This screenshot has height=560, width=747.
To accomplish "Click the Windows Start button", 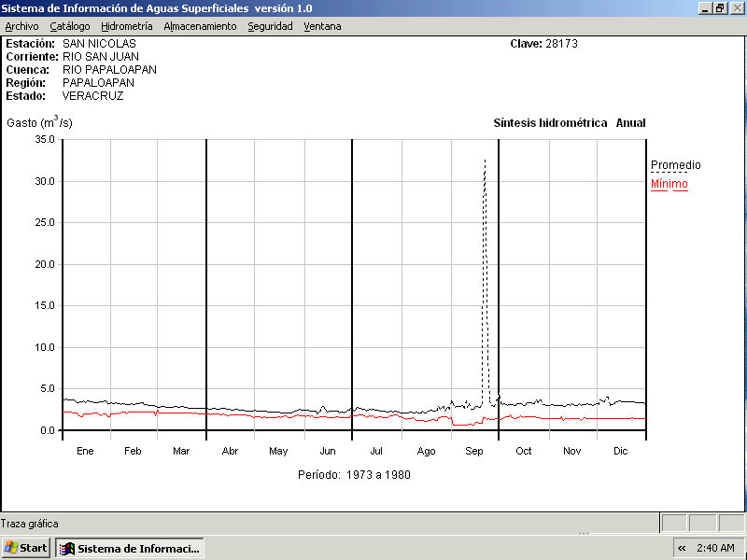I will [x=26, y=548].
